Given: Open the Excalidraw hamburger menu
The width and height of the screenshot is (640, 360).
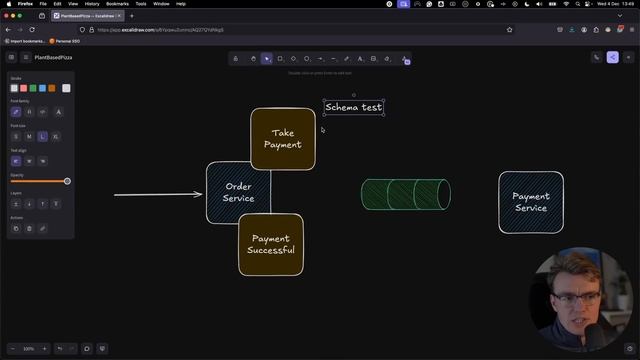Looking at the screenshot, I should coord(26,57).
